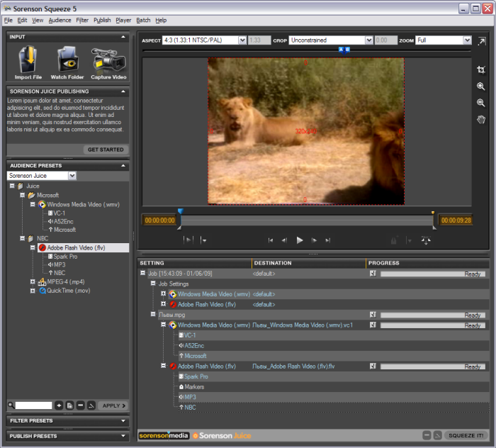The width and height of the screenshot is (496, 448).
Task: Open marker options dropdown arrow under timeline
Action: 410,240
